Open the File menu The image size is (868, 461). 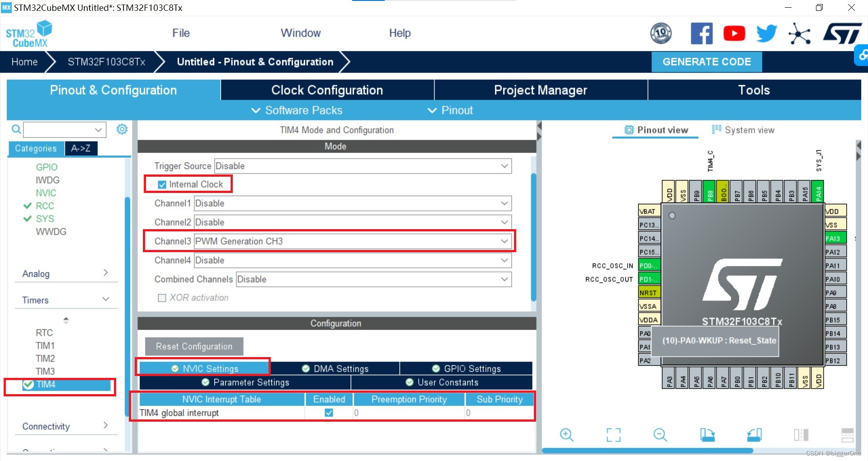tap(181, 33)
